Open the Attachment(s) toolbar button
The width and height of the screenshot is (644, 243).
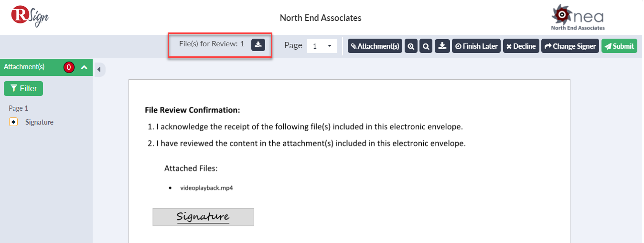(375, 46)
